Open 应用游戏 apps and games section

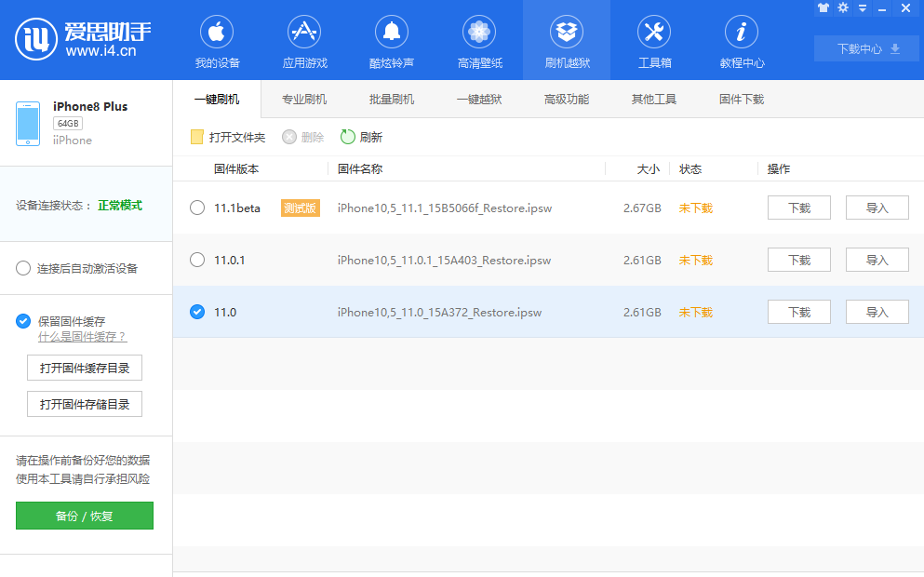click(304, 41)
